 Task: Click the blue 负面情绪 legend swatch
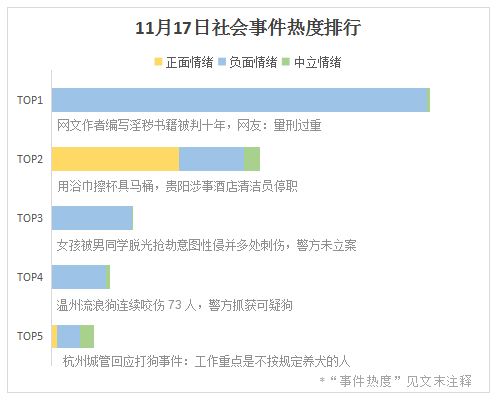[x=222, y=62]
